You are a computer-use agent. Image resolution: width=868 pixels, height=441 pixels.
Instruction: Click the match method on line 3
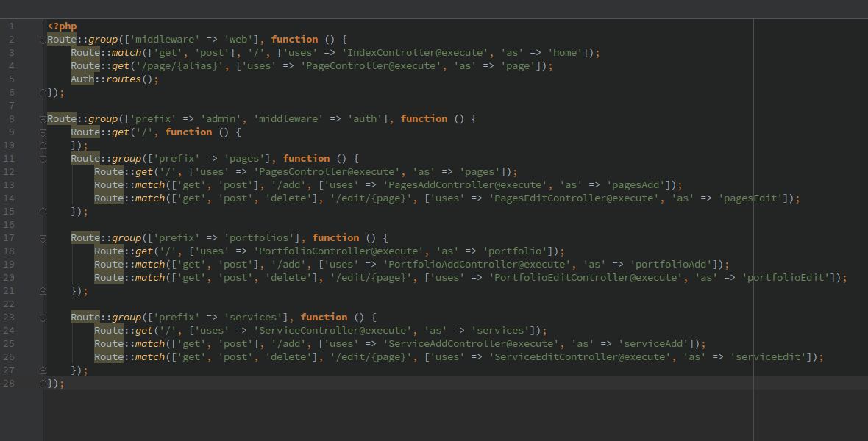pyautogui.click(x=127, y=53)
